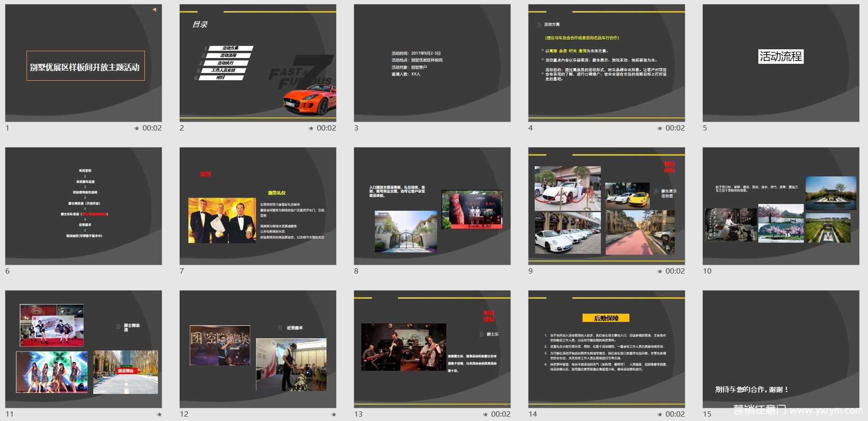Image resolution: width=868 pixels, height=421 pixels.
Task: Click slide number label 13
Action: tap(358, 414)
